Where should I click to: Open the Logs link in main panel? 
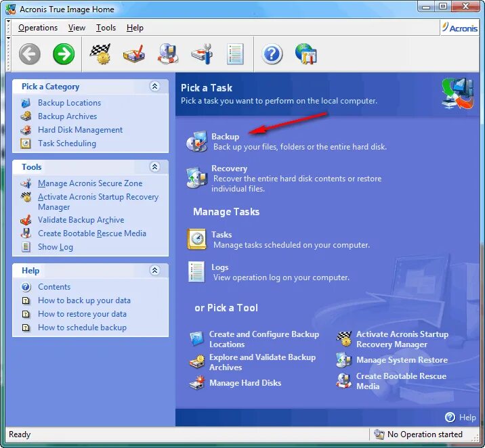(219, 267)
